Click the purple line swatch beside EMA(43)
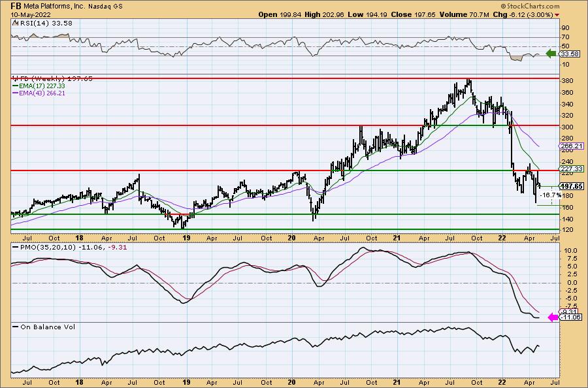Image resolution: width=588 pixels, height=388 pixels. (16, 93)
